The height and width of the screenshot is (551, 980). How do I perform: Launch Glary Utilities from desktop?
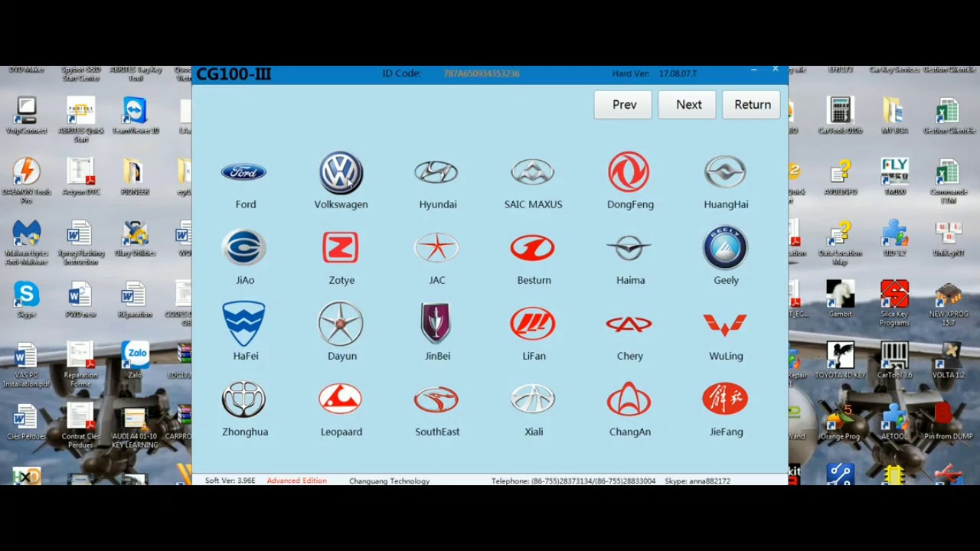click(136, 239)
